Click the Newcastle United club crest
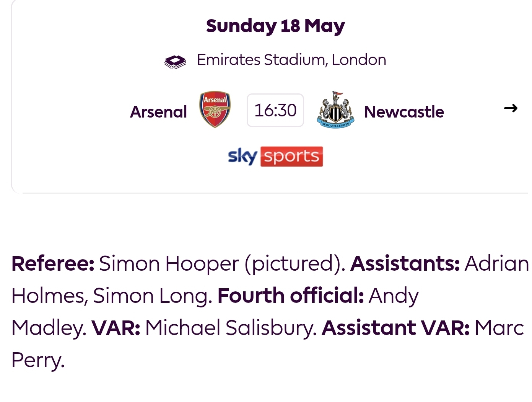 pyautogui.click(x=335, y=109)
